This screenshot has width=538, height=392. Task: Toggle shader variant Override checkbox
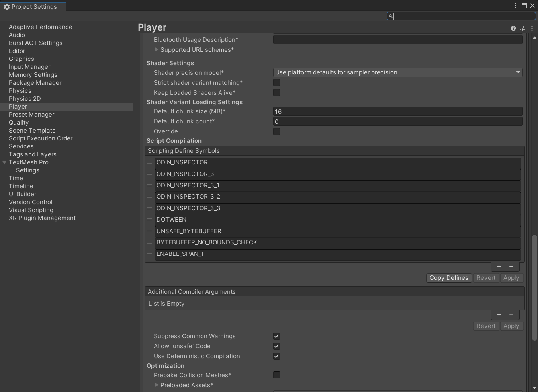tap(276, 131)
